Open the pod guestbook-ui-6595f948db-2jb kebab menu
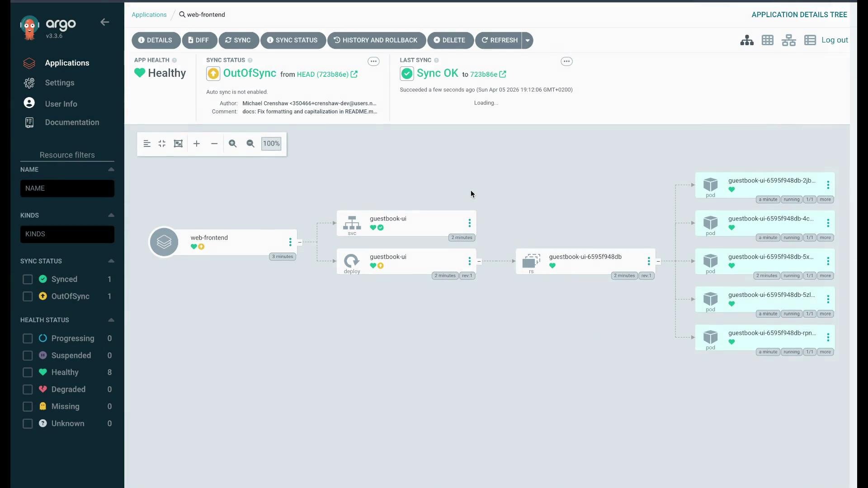This screenshot has height=488, width=868. pos(828,185)
